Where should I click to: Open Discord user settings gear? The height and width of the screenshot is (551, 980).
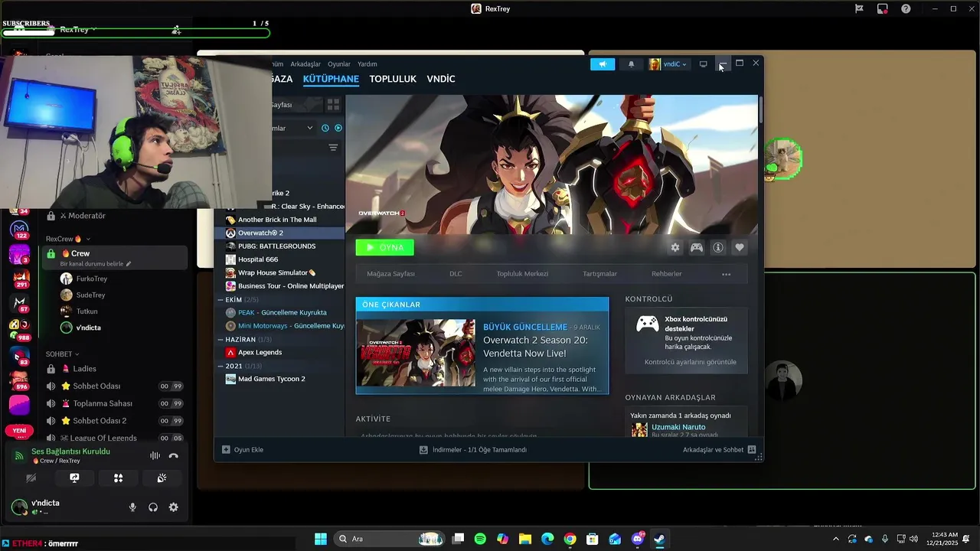click(x=174, y=507)
